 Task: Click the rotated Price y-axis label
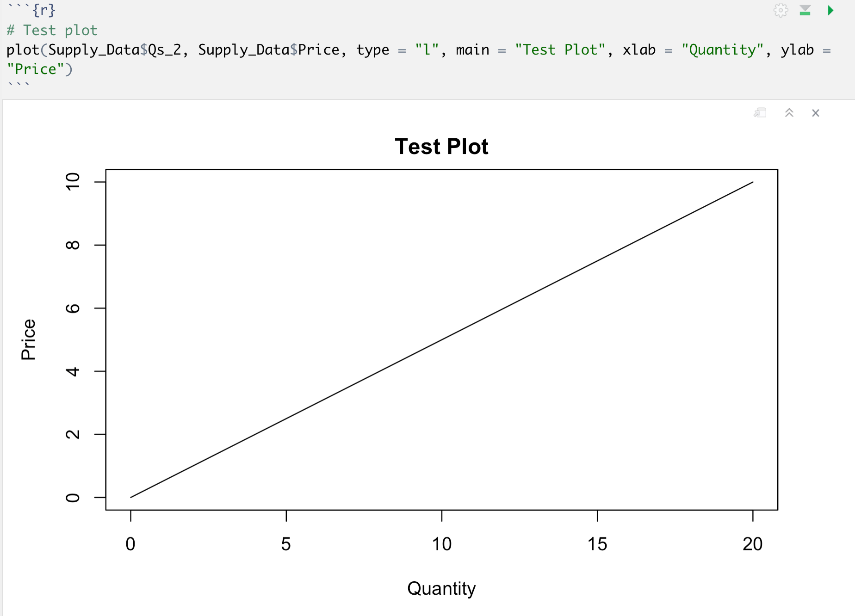pos(28,339)
